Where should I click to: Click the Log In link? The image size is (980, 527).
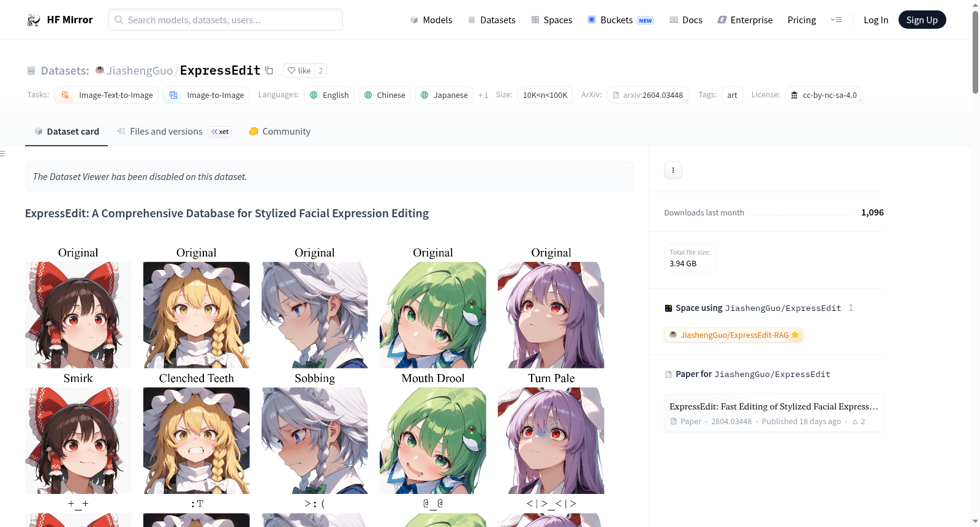pos(876,20)
